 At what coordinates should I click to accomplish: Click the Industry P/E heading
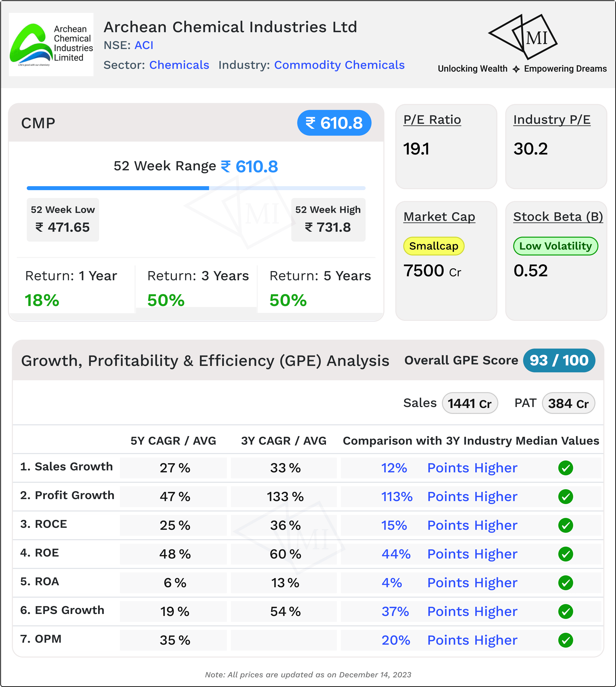[552, 120]
